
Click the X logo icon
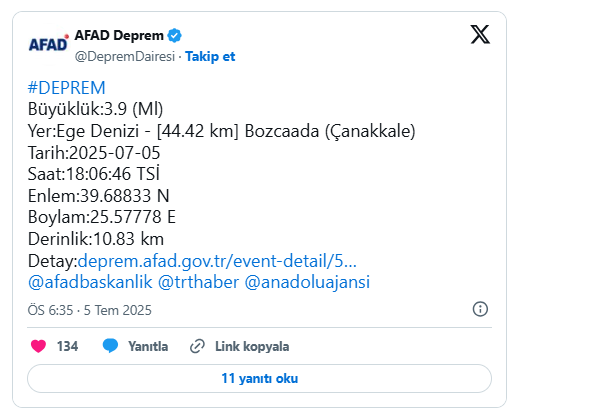[x=480, y=35]
